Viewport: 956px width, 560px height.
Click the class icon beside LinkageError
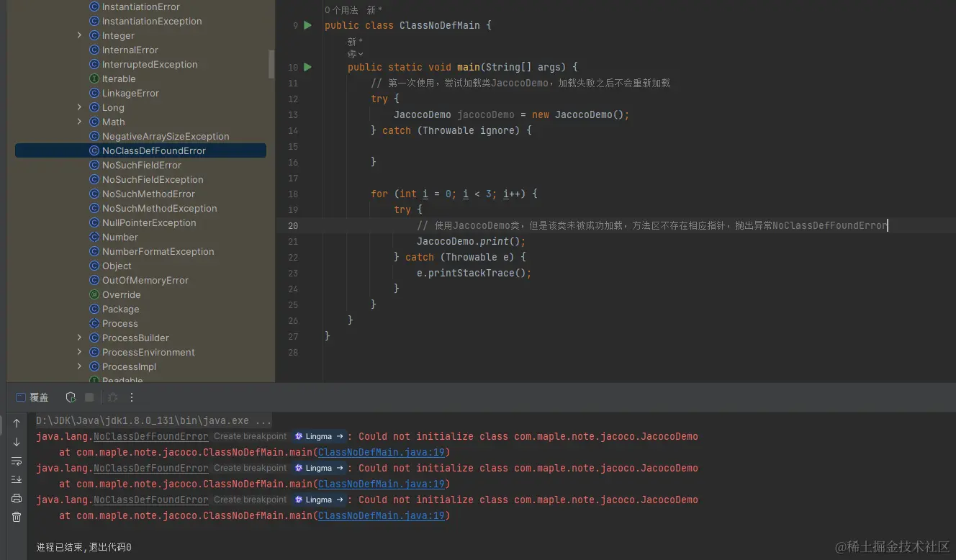[94, 93]
